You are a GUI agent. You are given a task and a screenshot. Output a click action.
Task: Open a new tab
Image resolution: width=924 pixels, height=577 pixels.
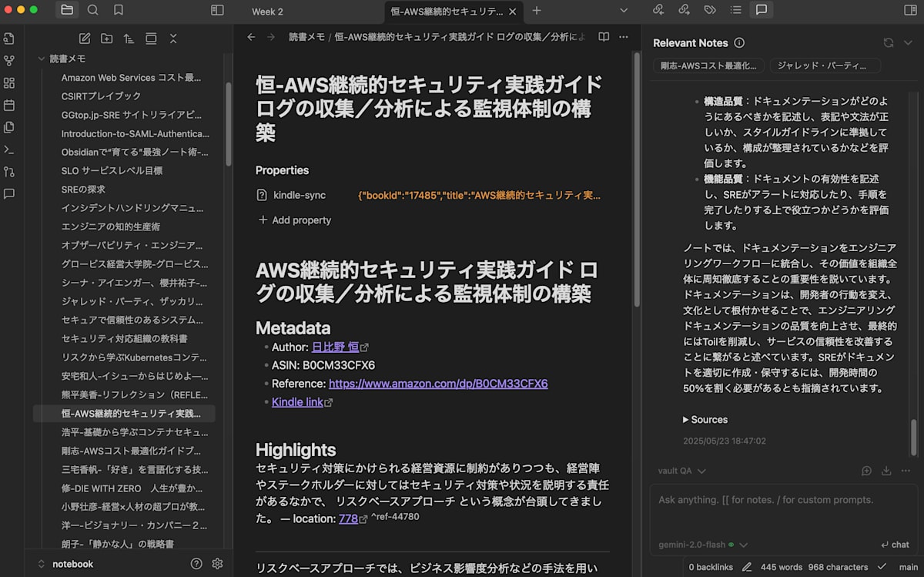coord(537,11)
